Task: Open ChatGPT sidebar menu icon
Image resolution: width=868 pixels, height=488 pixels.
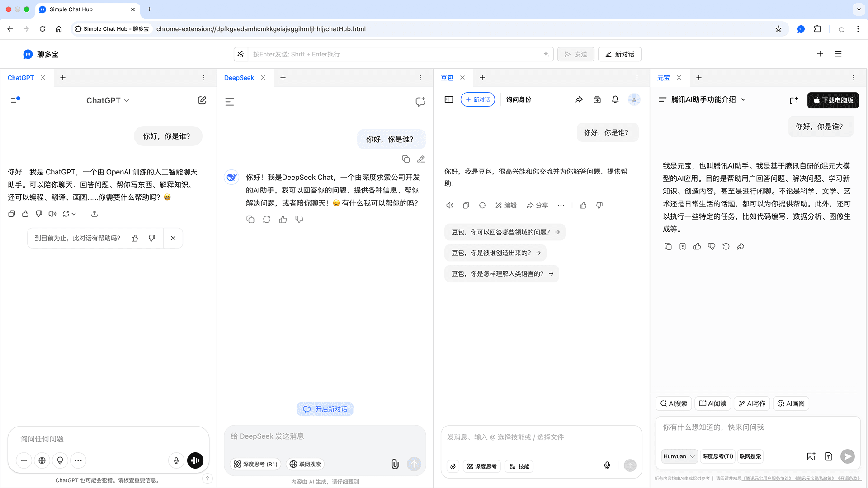Action: coord(15,100)
